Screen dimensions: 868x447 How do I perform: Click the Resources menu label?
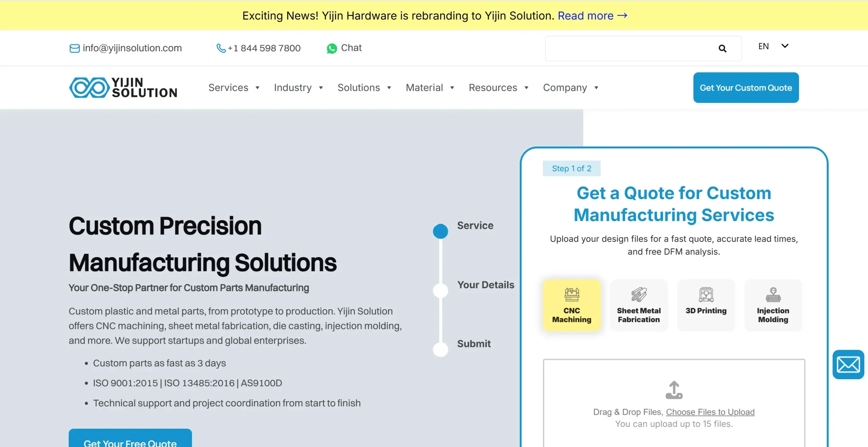click(x=493, y=88)
